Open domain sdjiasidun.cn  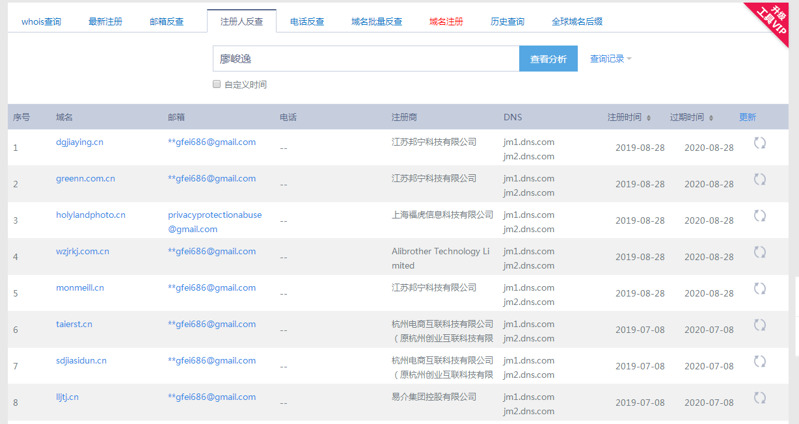click(82, 361)
